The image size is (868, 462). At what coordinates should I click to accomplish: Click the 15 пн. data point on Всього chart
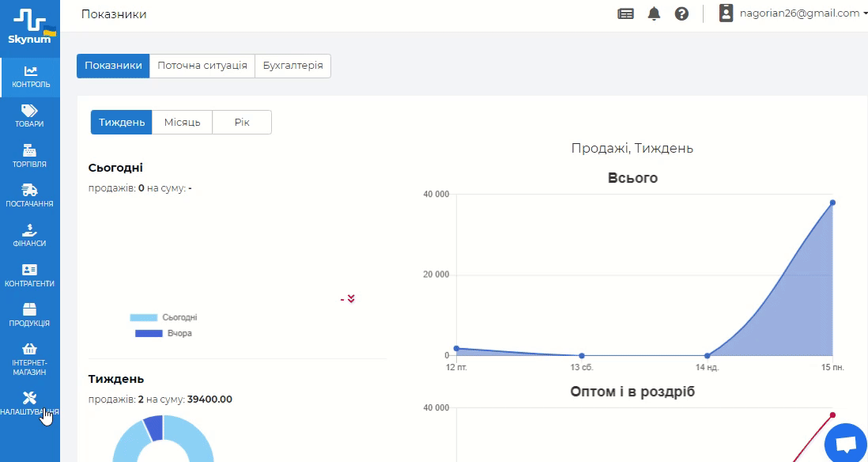tap(832, 203)
